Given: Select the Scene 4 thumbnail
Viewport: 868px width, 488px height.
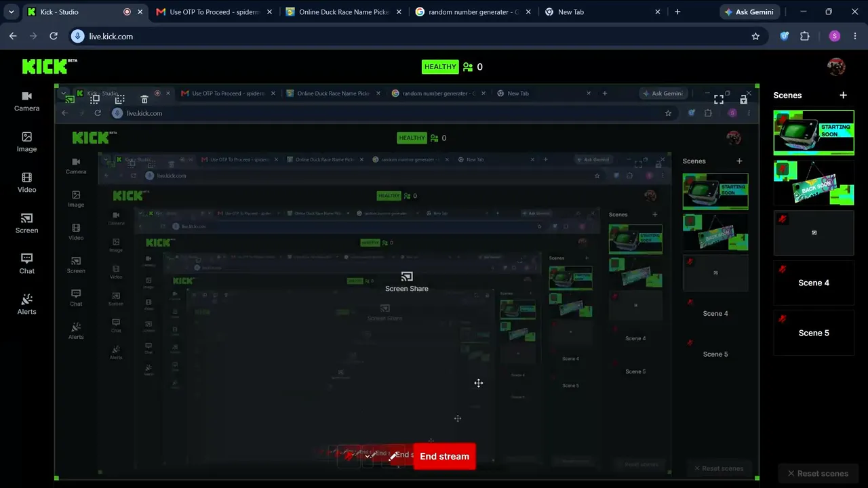Looking at the screenshot, I should [x=814, y=283].
